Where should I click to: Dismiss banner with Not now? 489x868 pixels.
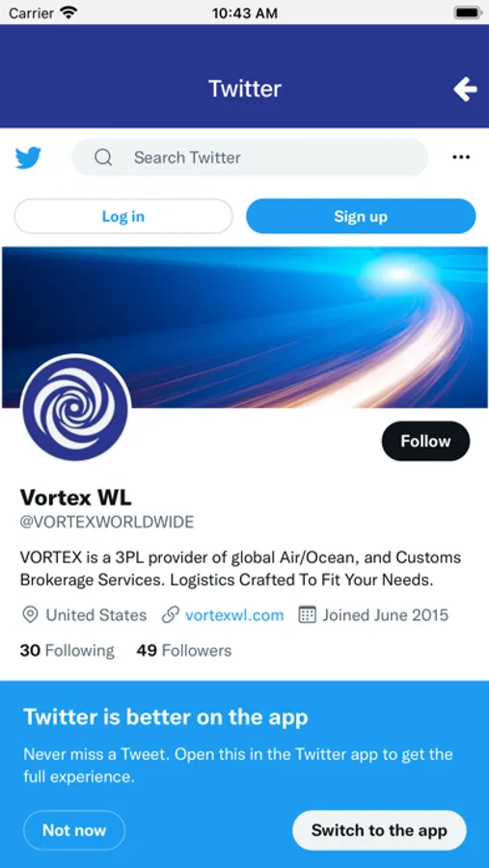tap(74, 830)
